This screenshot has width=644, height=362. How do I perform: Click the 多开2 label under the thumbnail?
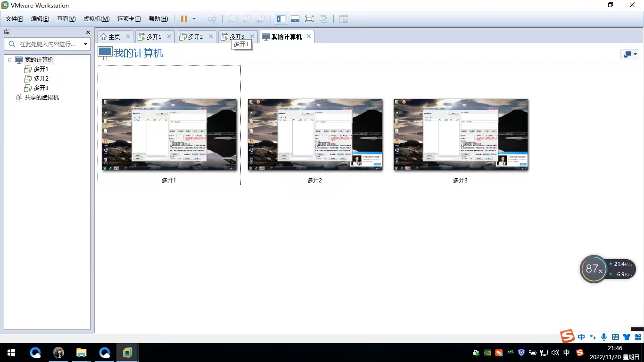pyautogui.click(x=314, y=180)
